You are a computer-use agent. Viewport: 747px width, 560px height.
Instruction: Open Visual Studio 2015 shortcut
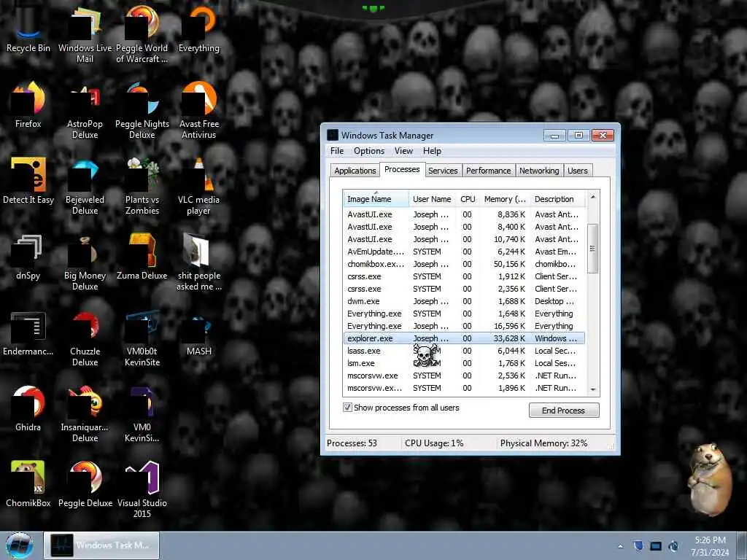pyautogui.click(x=142, y=488)
